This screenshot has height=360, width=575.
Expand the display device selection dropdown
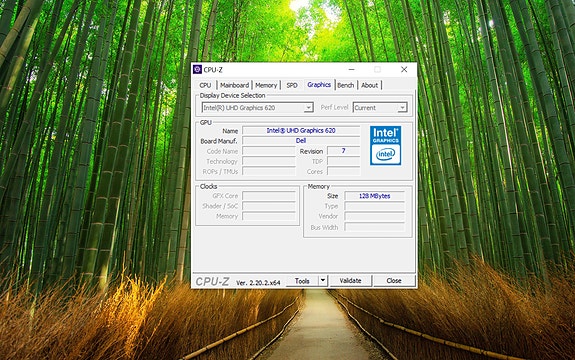[x=257, y=107]
